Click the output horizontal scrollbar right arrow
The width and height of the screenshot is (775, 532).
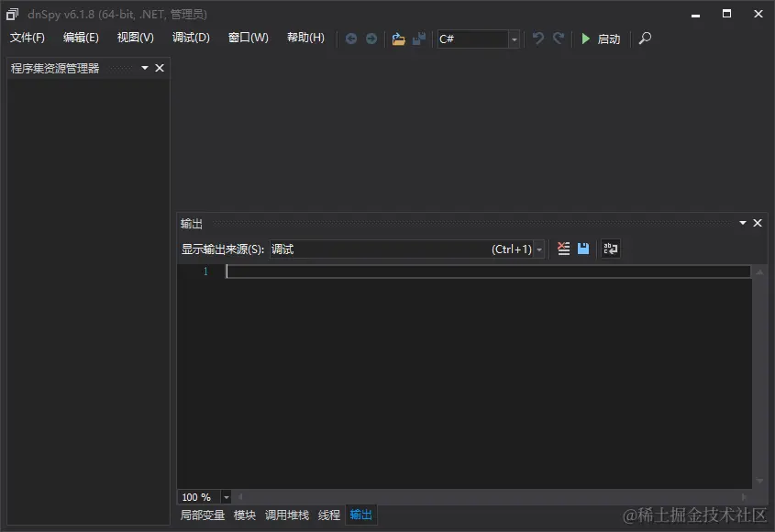744,497
